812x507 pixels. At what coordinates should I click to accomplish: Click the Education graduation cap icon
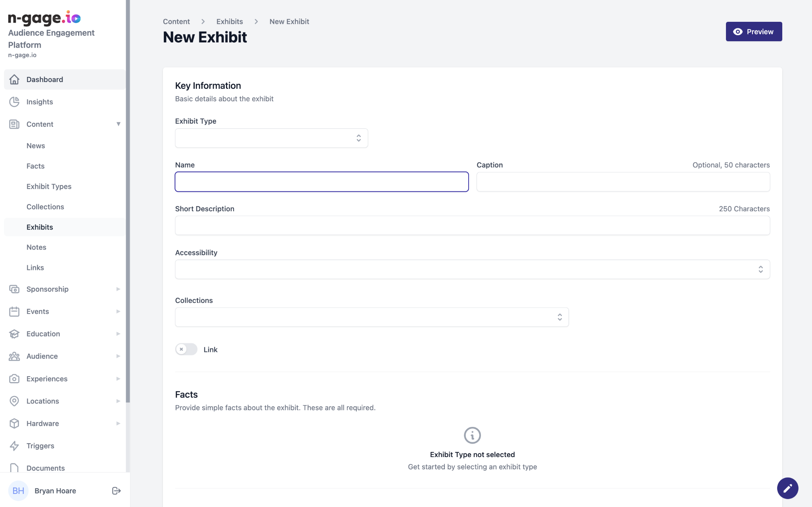pos(14,334)
